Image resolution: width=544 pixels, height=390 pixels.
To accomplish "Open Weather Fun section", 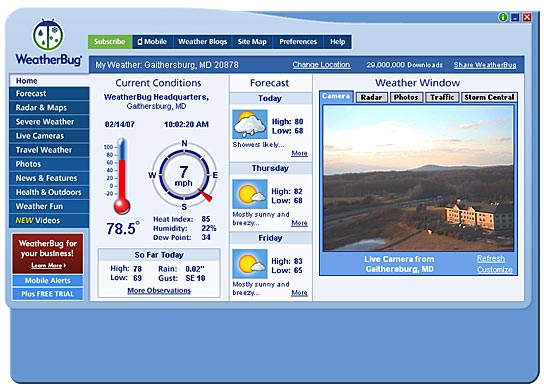I will [x=49, y=206].
